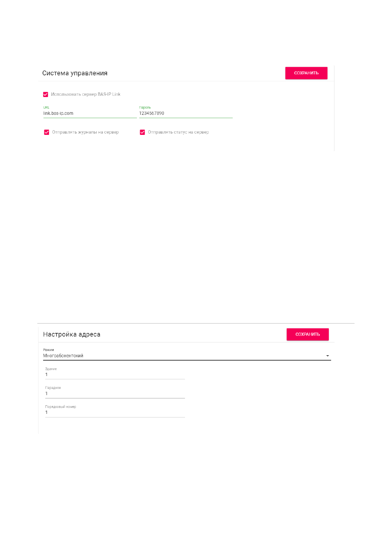
Task: Focus the Пароль field showing 1234567890
Action: click(185, 113)
